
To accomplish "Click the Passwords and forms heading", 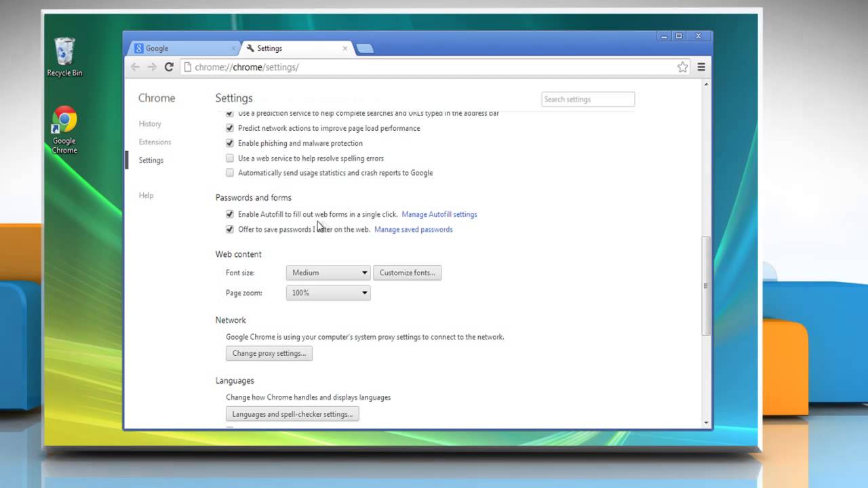I will point(253,197).
